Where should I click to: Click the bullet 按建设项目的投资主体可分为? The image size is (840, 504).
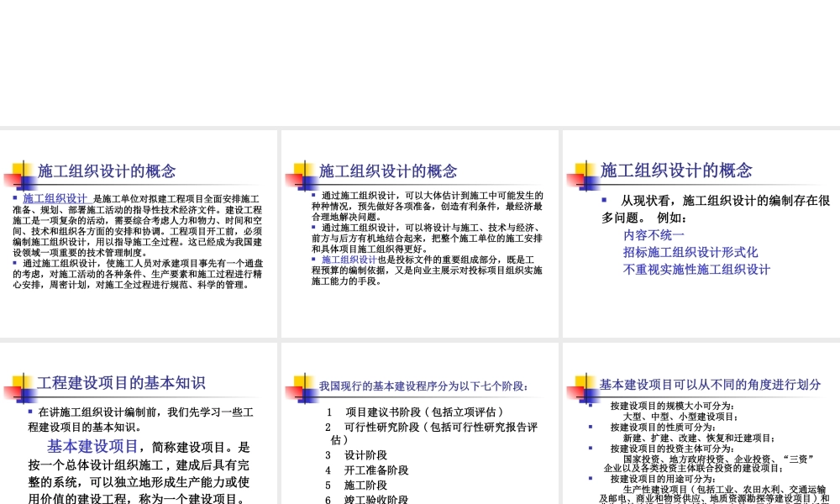(x=672, y=449)
